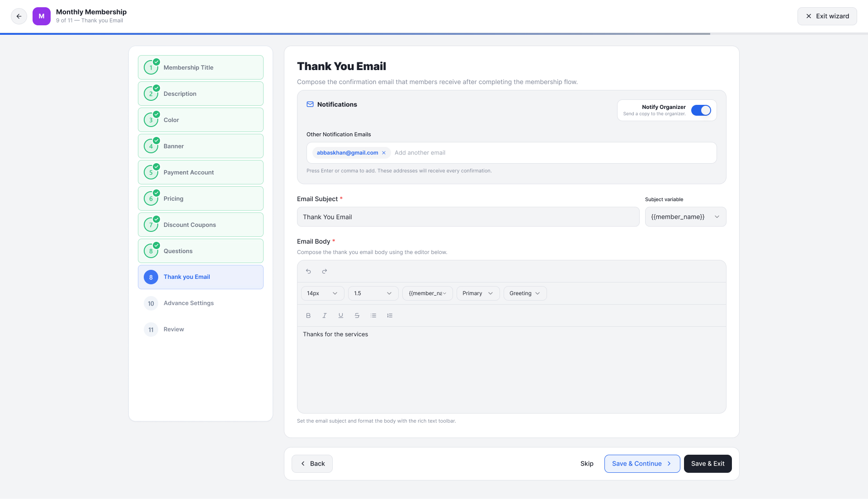Click the Email Subject input field
868x499 pixels.
click(x=468, y=217)
